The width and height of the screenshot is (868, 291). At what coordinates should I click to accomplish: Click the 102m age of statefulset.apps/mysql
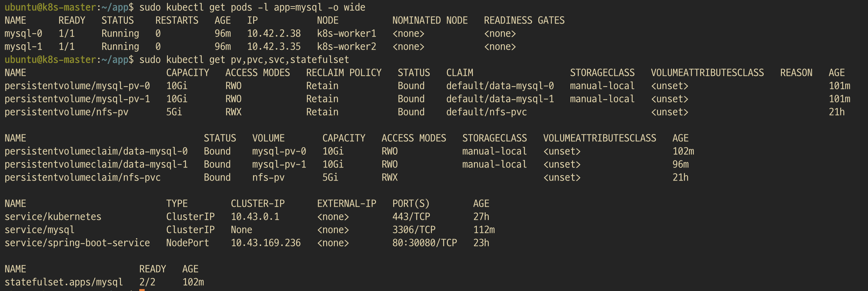[x=193, y=282]
